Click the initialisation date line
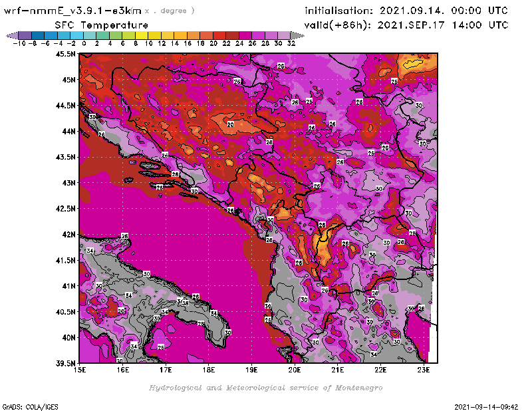Viewport: 532px width, 411px height. [406, 11]
